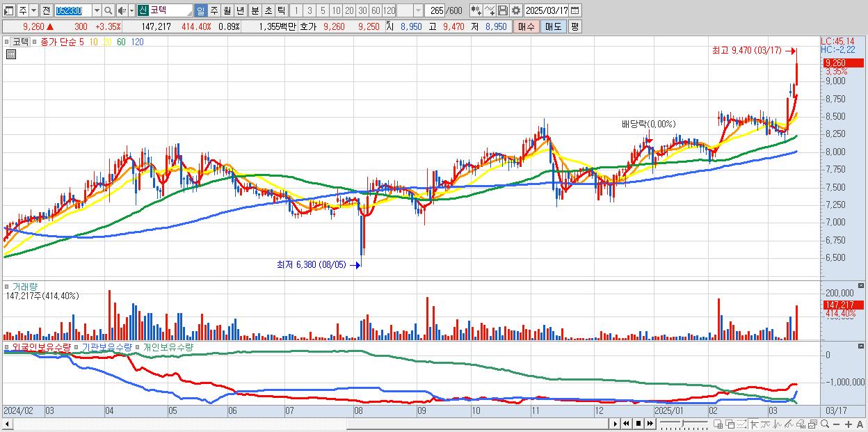Toggle the 거래량 volume indicator checkbox
Image resolution: width=868 pixels, height=432 pixels.
click(x=8, y=287)
